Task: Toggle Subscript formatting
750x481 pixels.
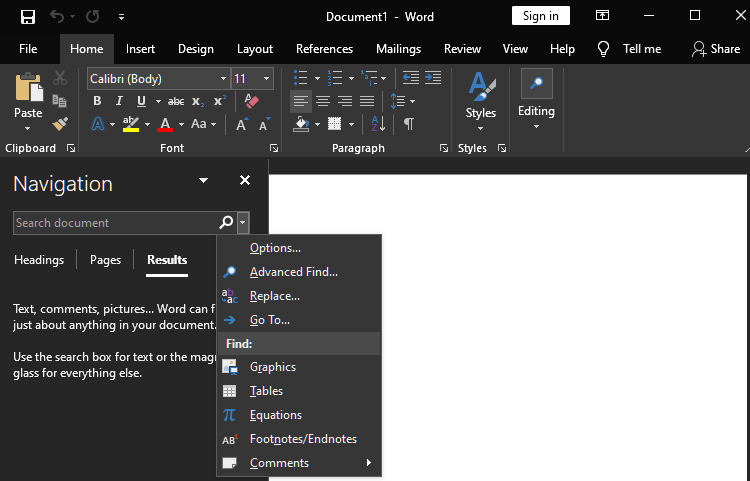Action: (x=198, y=101)
